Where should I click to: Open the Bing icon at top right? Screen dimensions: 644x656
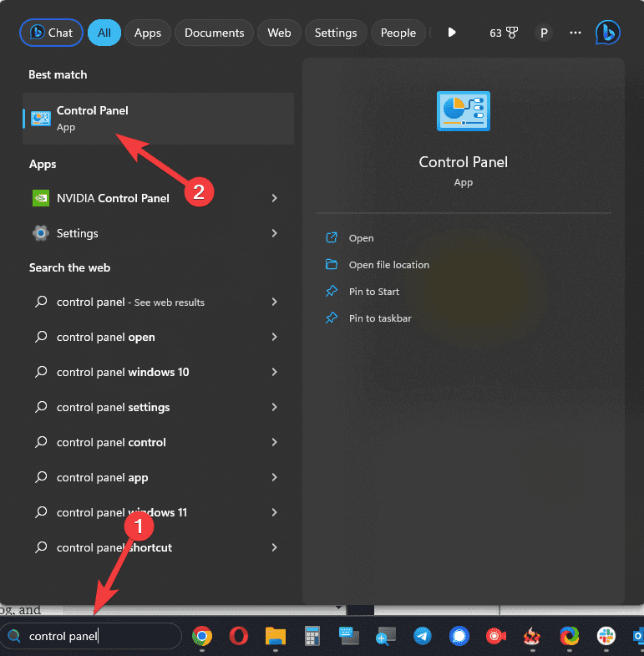(x=607, y=33)
